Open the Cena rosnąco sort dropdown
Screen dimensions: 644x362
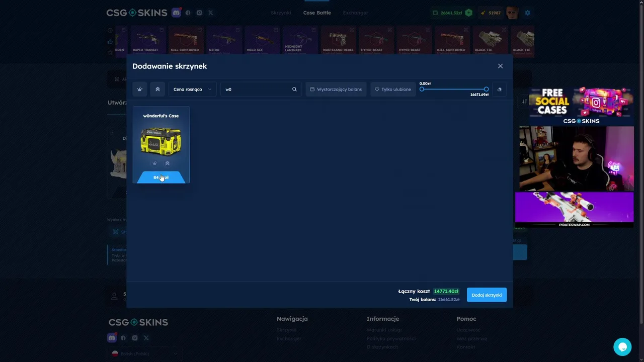coord(192,89)
